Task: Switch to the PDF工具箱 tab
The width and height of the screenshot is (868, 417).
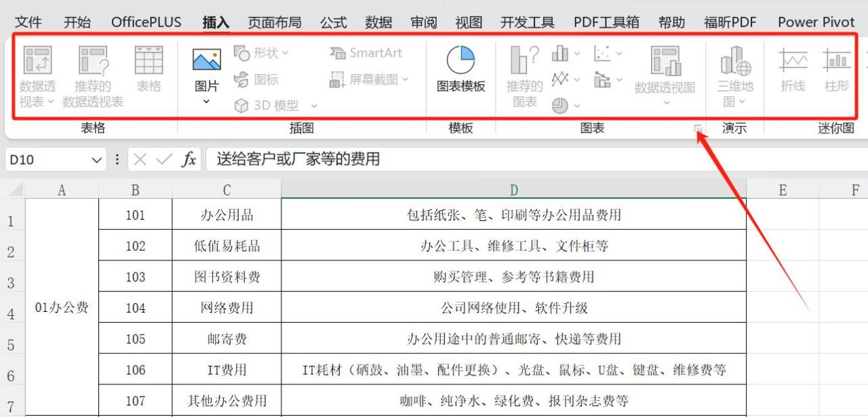Action: tap(606, 22)
